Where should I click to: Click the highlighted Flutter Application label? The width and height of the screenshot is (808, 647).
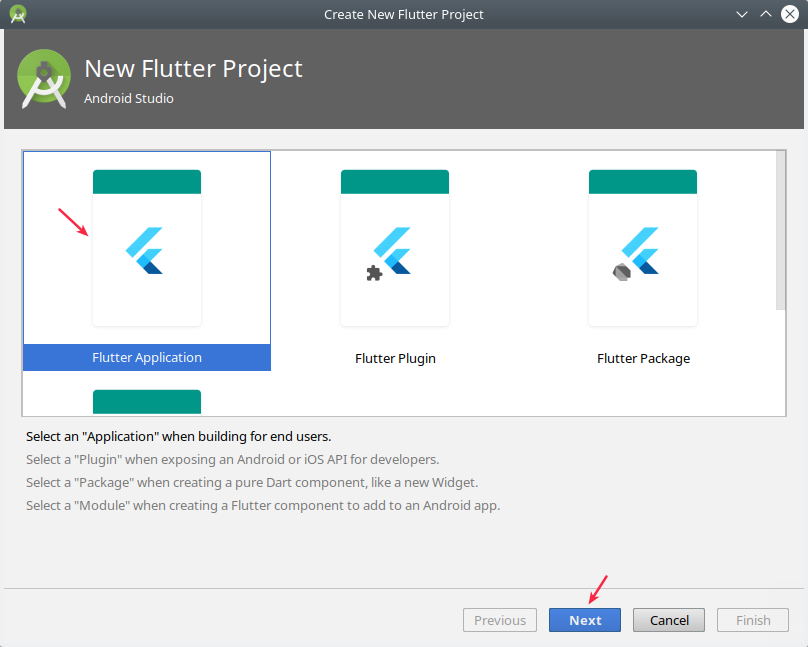pyautogui.click(x=147, y=358)
